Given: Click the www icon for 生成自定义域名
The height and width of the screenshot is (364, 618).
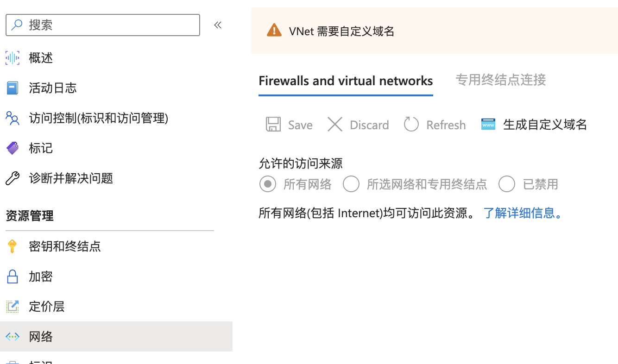Looking at the screenshot, I should 488,124.
